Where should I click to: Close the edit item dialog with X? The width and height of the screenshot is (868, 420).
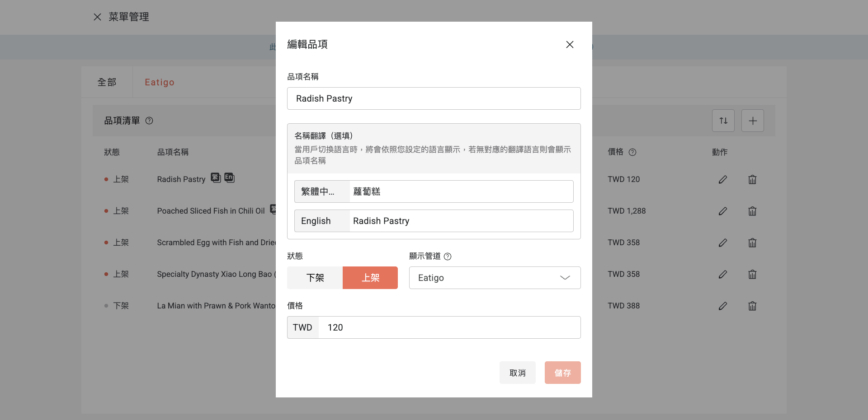570,44
